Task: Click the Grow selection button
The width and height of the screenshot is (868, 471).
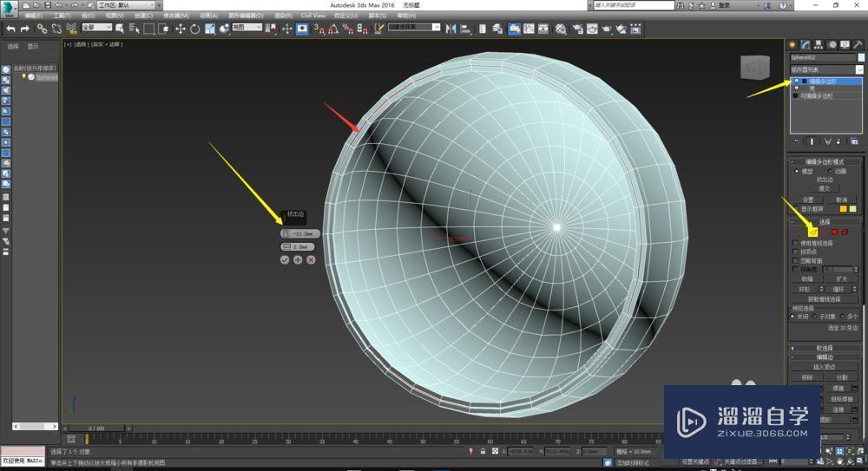Action: pyautogui.click(x=842, y=279)
